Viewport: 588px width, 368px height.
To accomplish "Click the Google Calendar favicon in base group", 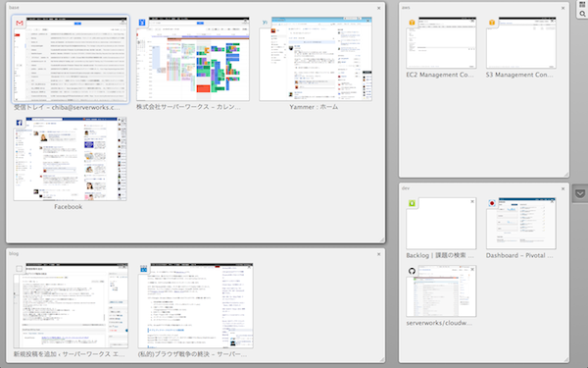I will [x=142, y=23].
